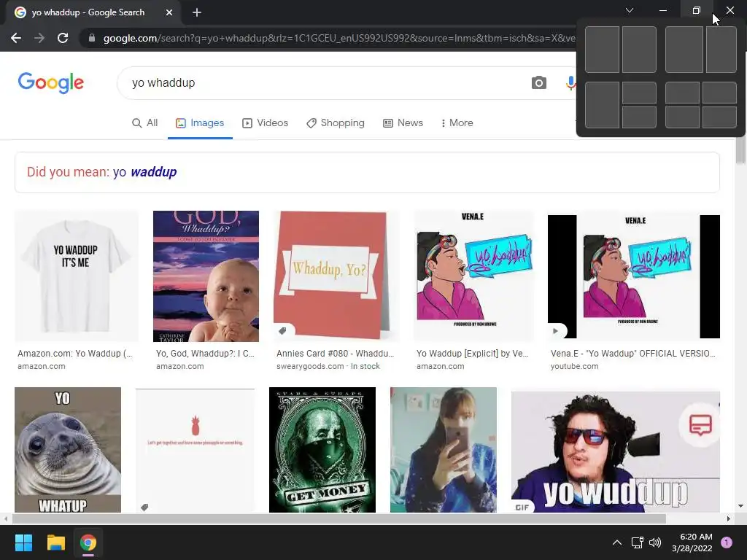Click the horizontal scrollbar right arrow
Image resolution: width=747 pixels, height=560 pixels.
coord(729,518)
